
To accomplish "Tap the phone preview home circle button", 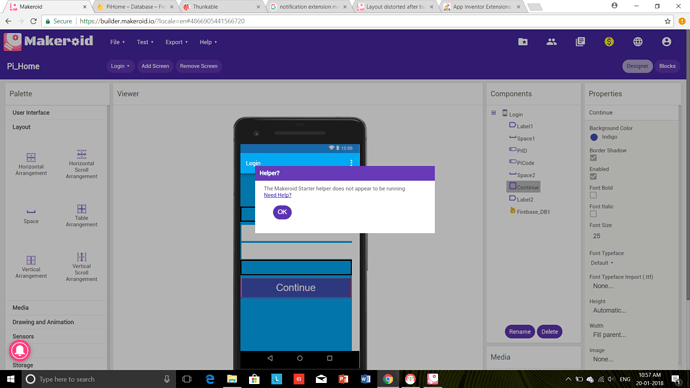I will (x=300, y=358).
